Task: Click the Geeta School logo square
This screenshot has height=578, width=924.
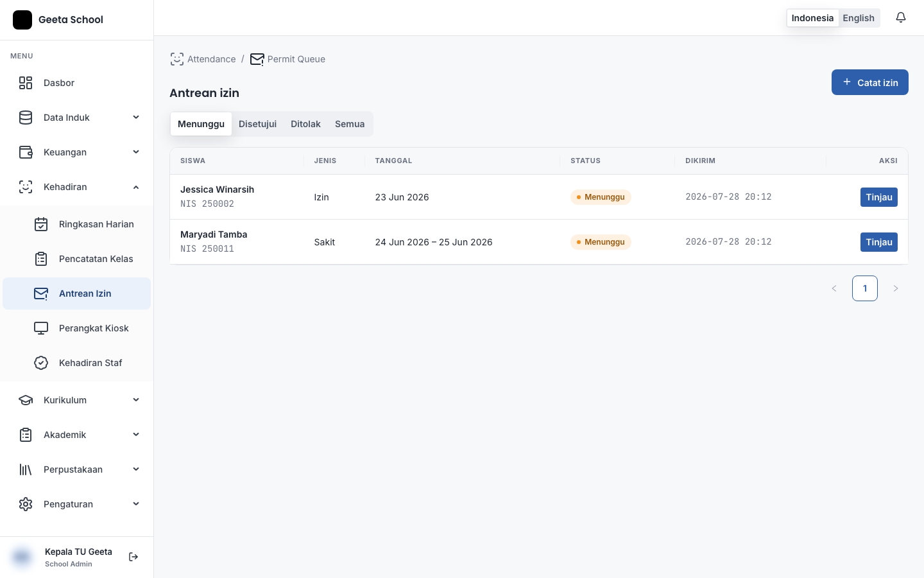Action: tap(22, 20)
